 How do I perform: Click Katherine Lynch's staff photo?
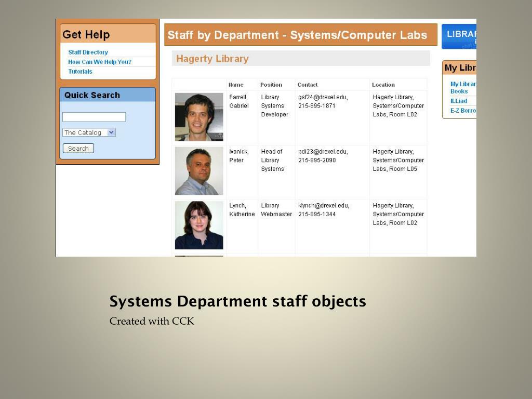[199, 225]
